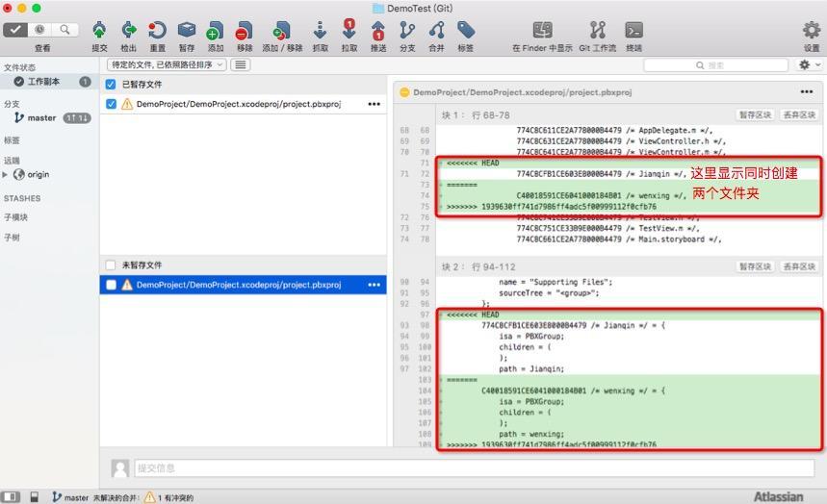Open more options for staged project.pbxproj

374,104
